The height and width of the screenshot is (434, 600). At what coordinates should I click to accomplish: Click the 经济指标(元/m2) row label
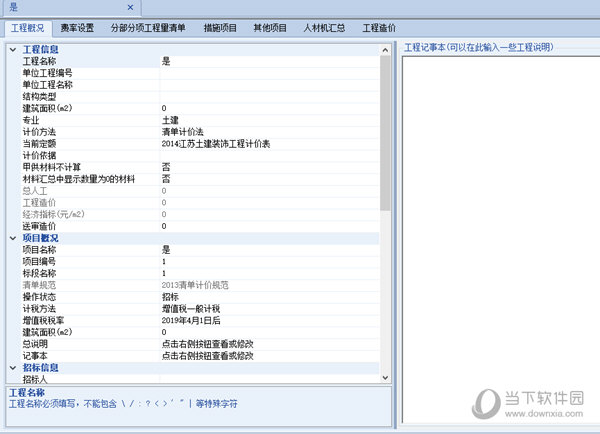coord(53,214)
